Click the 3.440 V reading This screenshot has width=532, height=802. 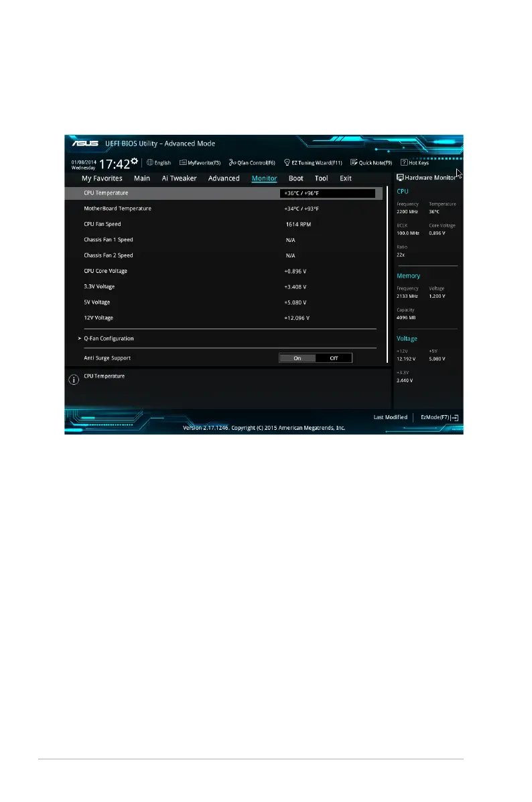coord(405,380)
